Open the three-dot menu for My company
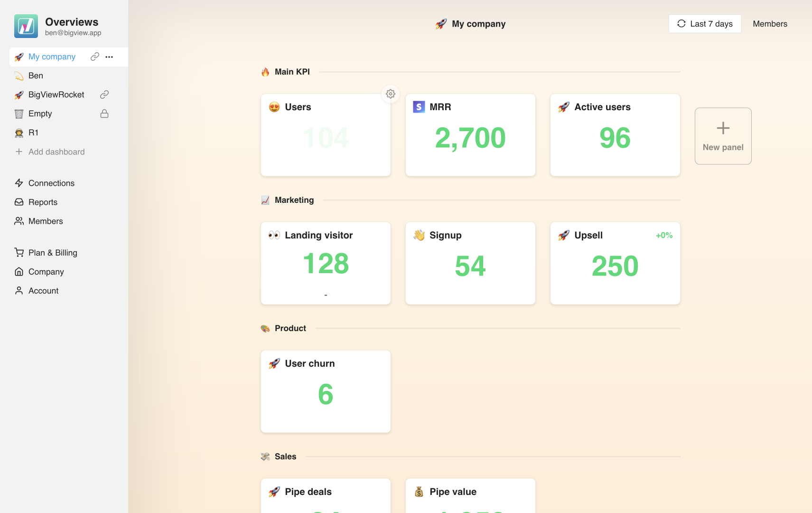This screenshot has width=812, height=513. pos(109,57)
